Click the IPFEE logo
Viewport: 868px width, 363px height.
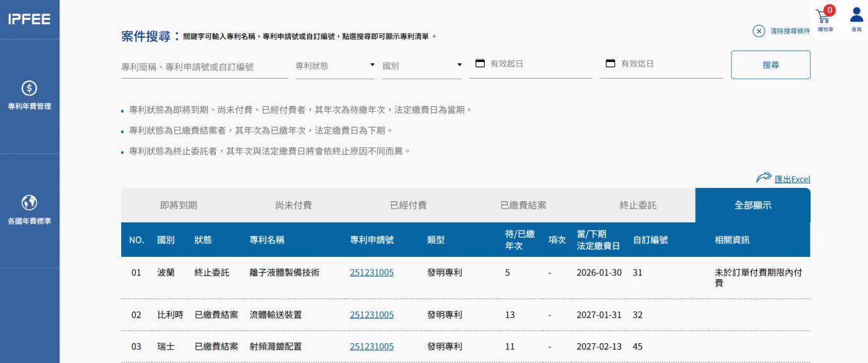coord(29,19)
